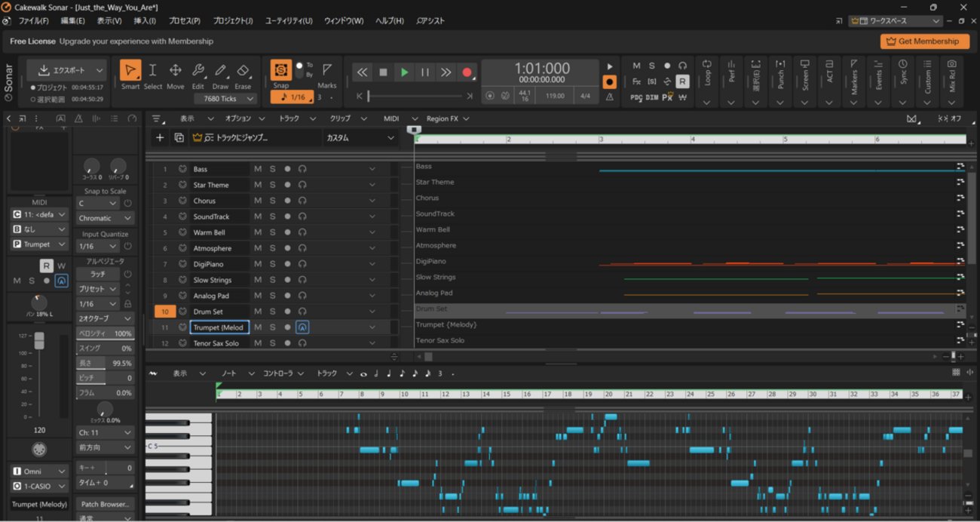Open the Workspace dropdown
Image resolution: width=980 pixels, height=522 pixels.
point(897,21)
